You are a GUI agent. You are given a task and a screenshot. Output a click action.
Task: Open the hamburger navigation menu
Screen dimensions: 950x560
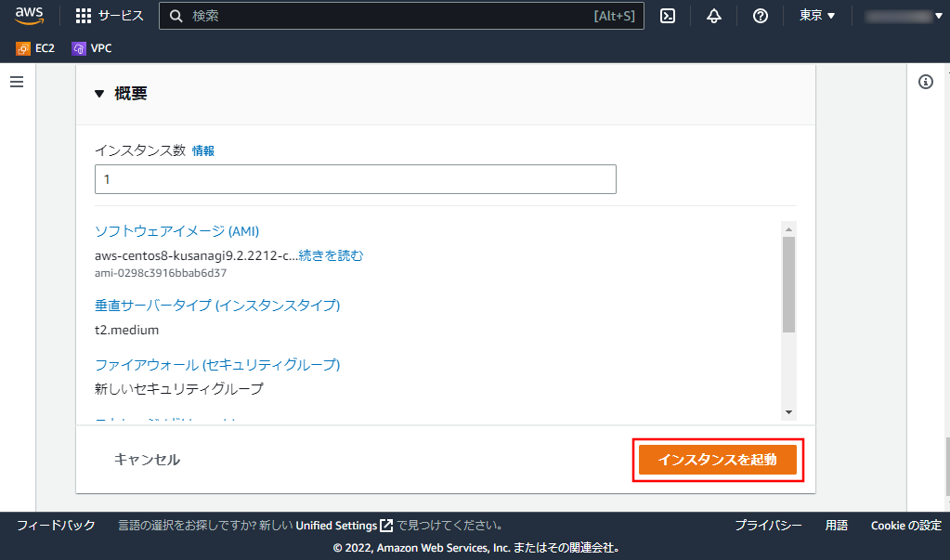click(17, 81)
